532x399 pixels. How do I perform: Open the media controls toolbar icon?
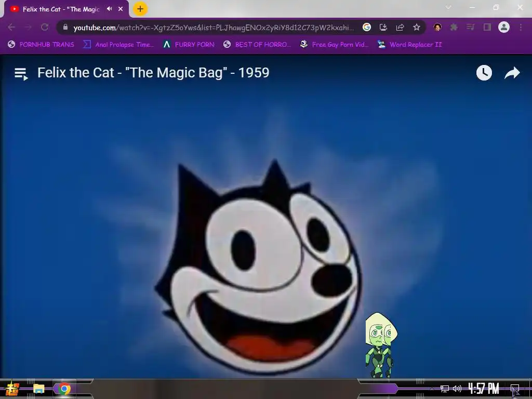471,27
